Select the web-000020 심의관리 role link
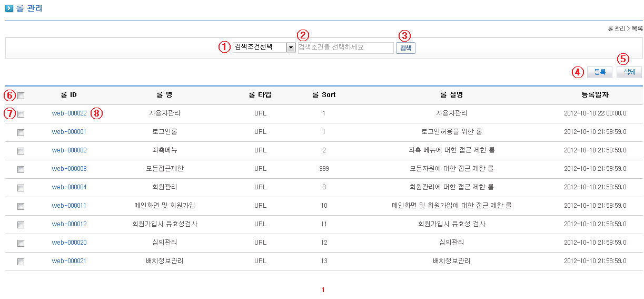The height and width of the screenshot is (299, 644). pos(69,243)
